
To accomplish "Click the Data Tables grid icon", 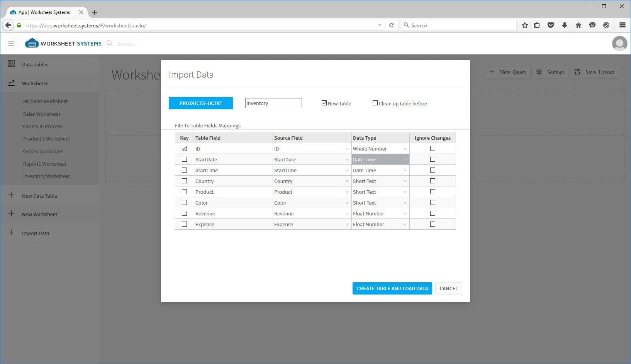I will click(x=11, y=64).
